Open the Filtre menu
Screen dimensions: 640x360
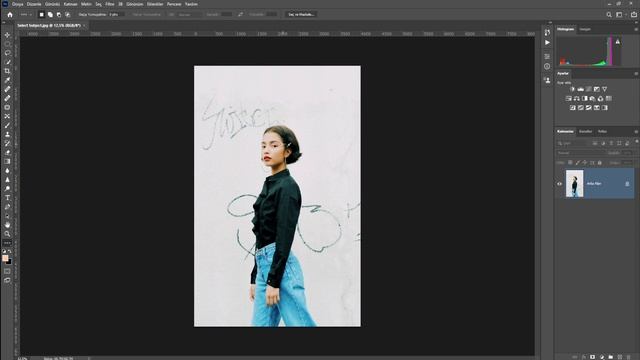coord(110,4)
